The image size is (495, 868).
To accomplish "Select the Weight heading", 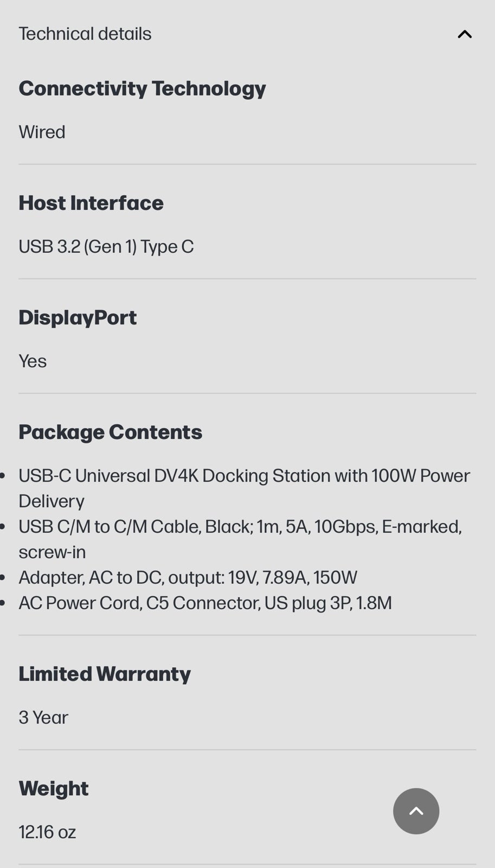I will (x=54, y=788).
